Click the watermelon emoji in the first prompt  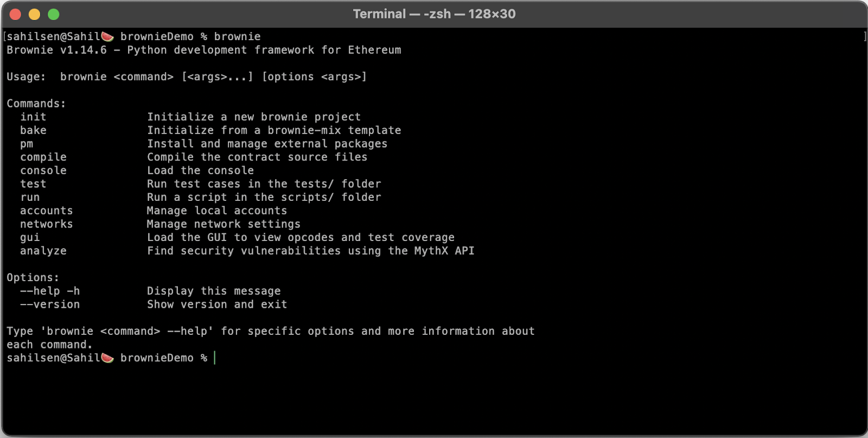click(x=107, y=36)
